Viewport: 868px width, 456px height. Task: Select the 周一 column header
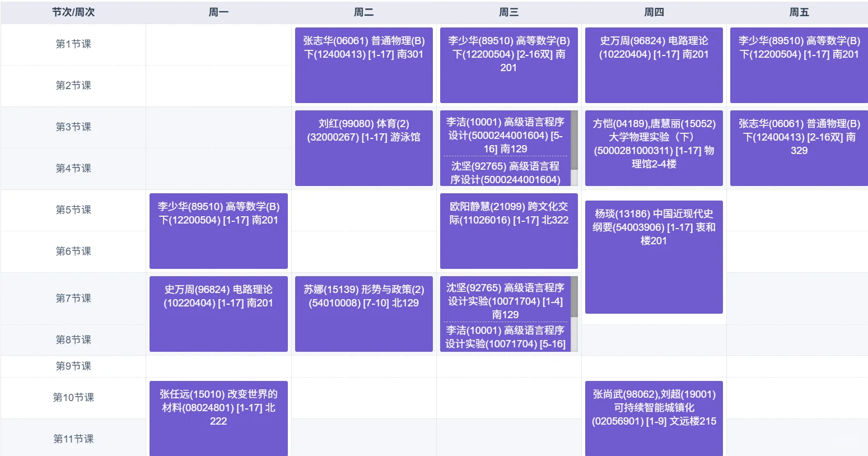(x=218, y=12)
